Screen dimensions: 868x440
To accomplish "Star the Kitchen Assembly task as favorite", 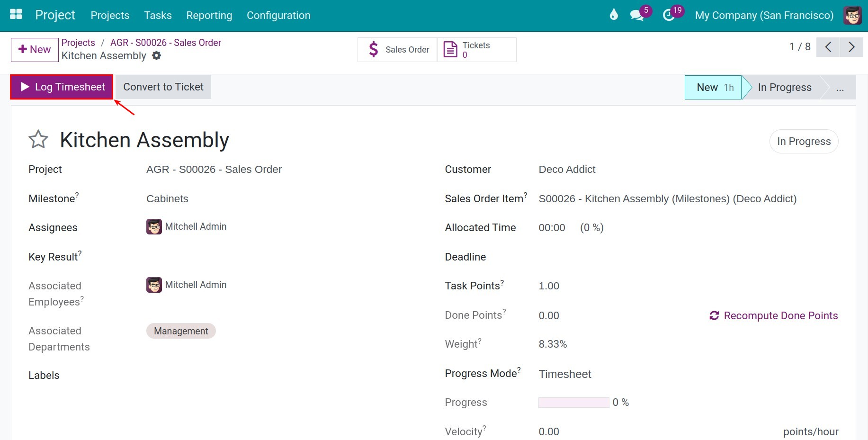I will coord(38,140).
